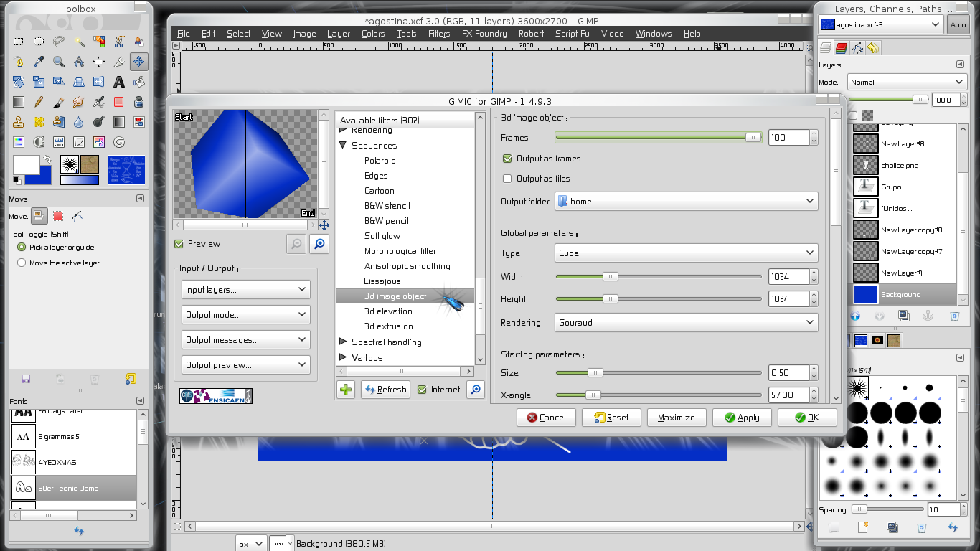Select the Rectangle Select tool in Toolbox
The height and width of the screenshot is (551, 980).
(x=19, y=42)
